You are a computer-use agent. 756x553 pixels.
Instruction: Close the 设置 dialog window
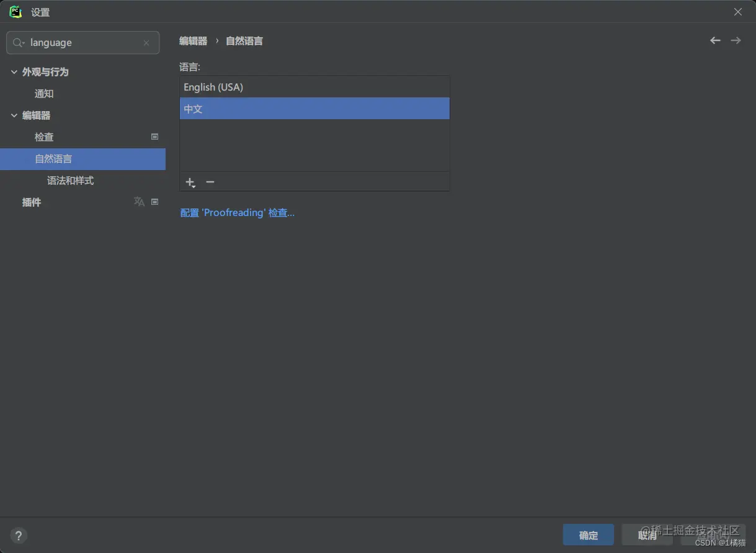[x=738, y=12]
